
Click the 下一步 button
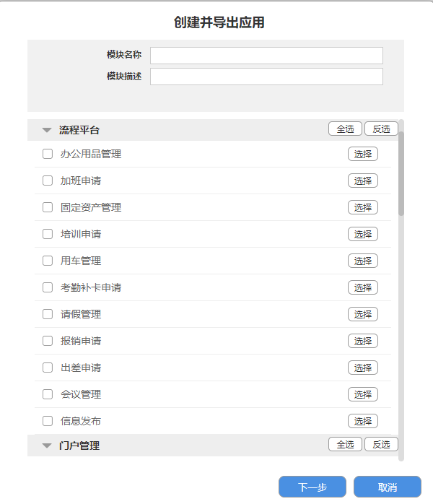[x=312, y=487]
